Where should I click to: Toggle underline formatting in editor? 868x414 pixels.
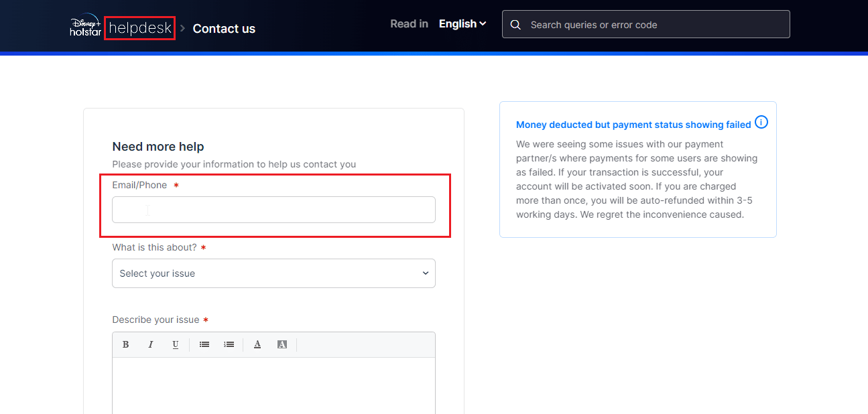pyautogui.click(x=176, y=344)
